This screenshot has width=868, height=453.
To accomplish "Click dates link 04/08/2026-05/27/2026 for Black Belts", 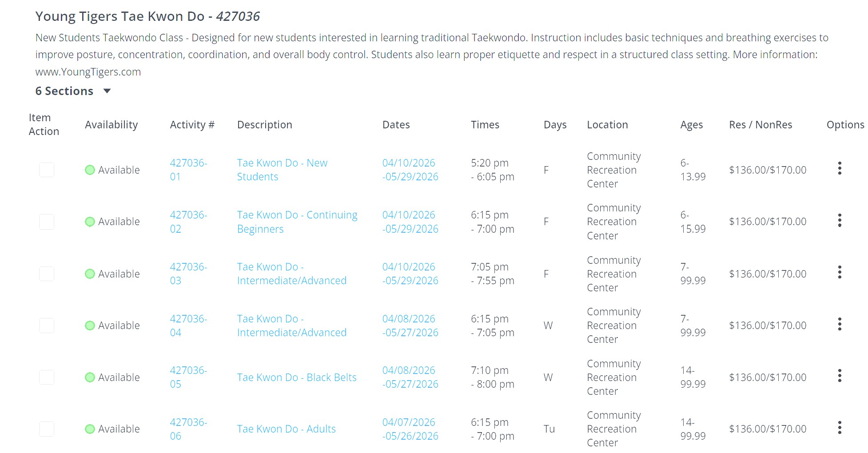I will tap(410, 377).
